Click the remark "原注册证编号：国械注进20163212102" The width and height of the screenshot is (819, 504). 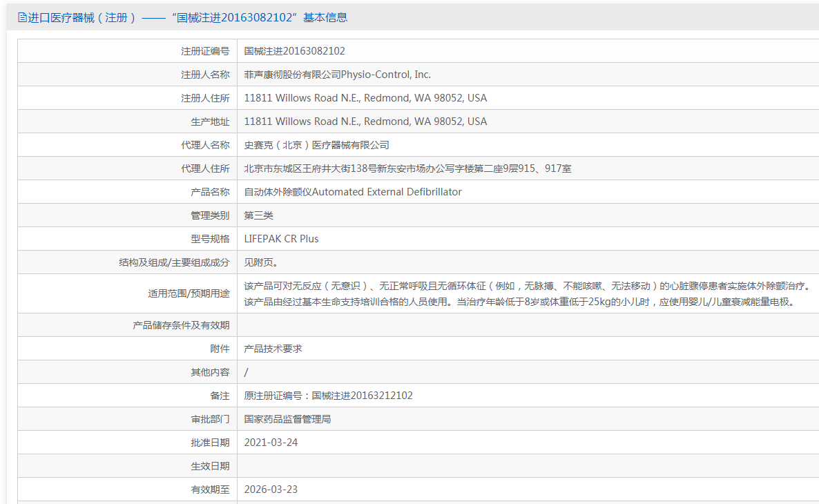[x=329, y=396]
